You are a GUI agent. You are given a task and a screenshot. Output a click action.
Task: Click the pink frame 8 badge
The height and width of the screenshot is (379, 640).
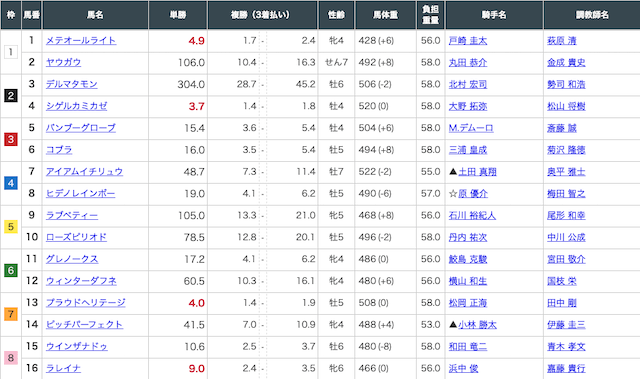click(x=11, y=358)
